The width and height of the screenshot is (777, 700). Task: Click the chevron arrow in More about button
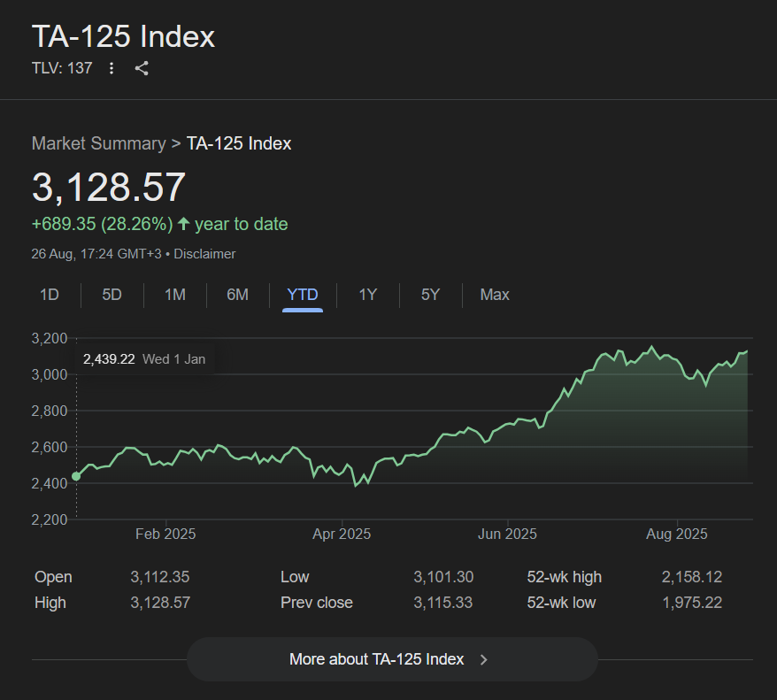click(x=483, y=659)
